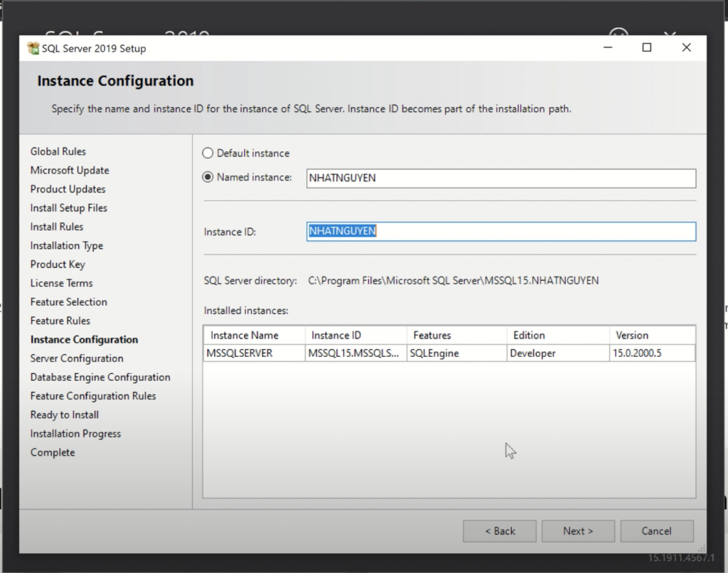Go to the Feature Selection step
This screenshot has height=573, width=728.
69,302
